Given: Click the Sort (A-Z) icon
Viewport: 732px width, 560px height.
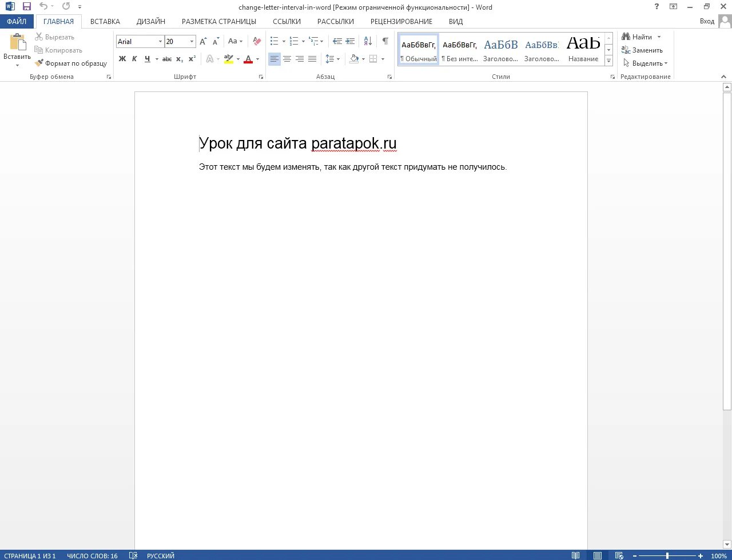Looking at the screenshot, I should [368, 41].
